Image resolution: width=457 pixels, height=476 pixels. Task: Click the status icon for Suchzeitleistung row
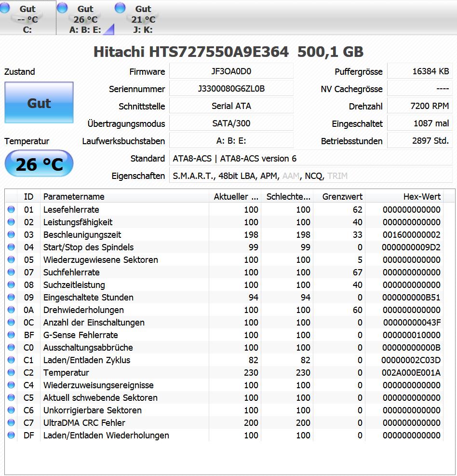pos(11,285)
